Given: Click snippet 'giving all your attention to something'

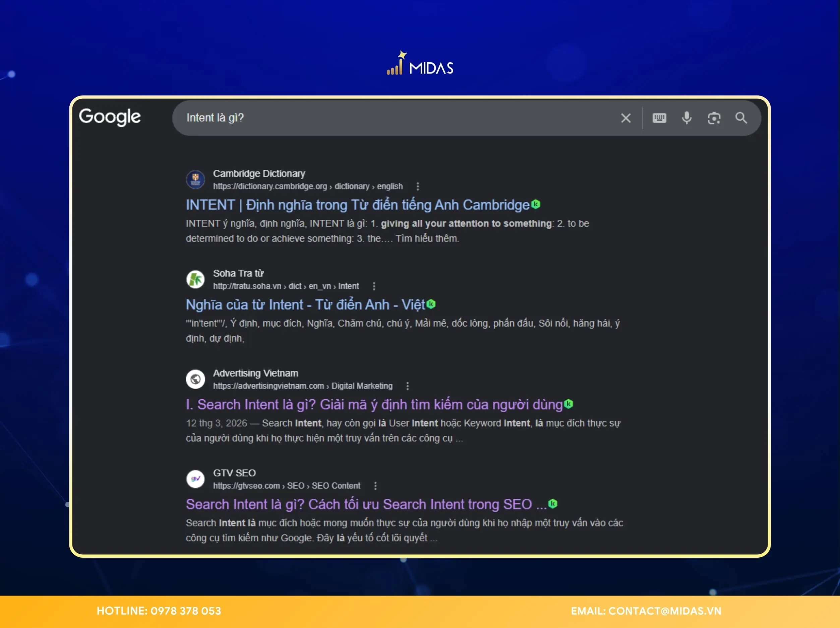Looking at the screenshot, I should tap(466, 223).
